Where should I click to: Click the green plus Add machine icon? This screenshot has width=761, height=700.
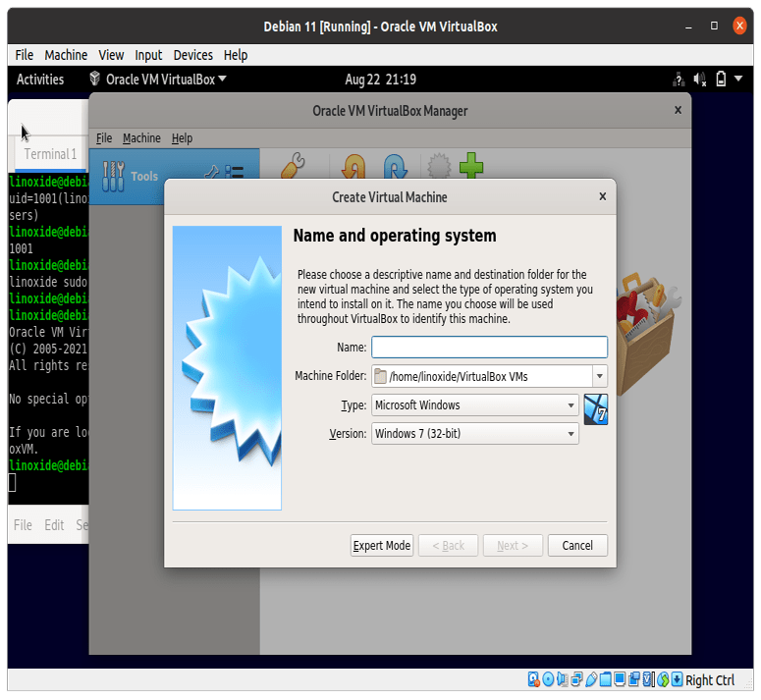[471, 165]
